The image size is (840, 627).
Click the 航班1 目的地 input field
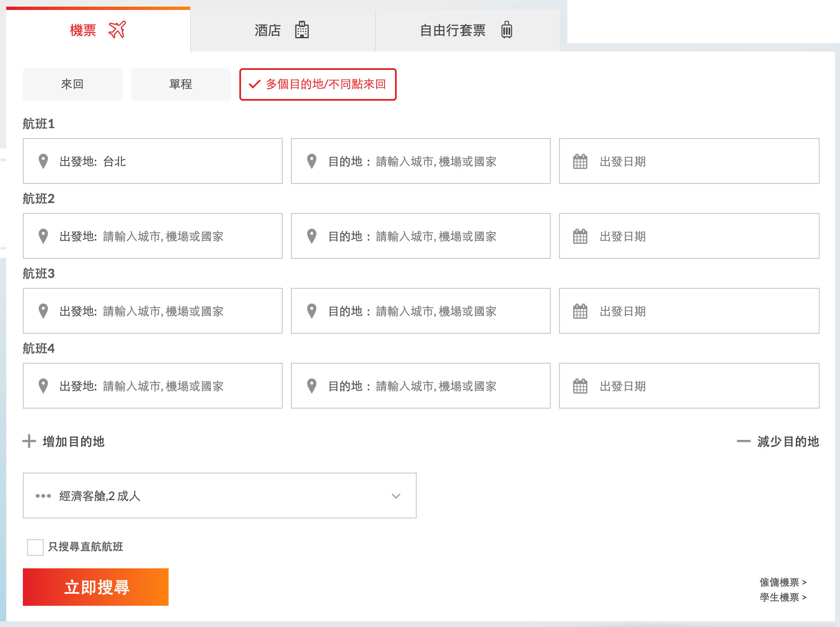(435, 161)
